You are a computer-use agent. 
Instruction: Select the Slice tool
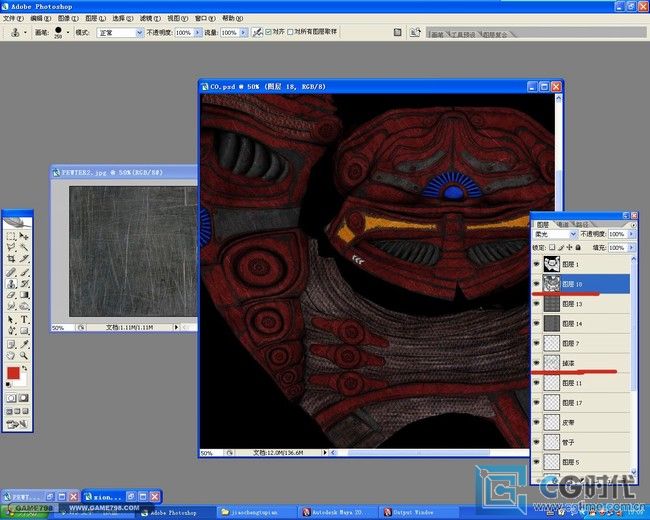(24, 259)
